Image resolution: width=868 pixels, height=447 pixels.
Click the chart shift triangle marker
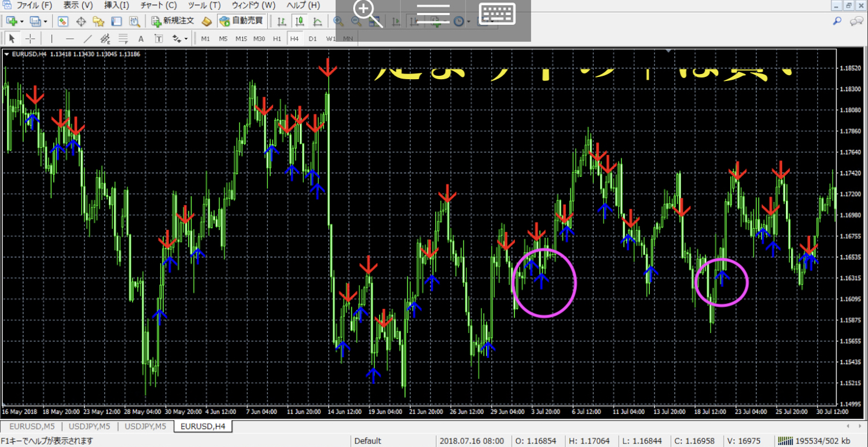[669, 51]
